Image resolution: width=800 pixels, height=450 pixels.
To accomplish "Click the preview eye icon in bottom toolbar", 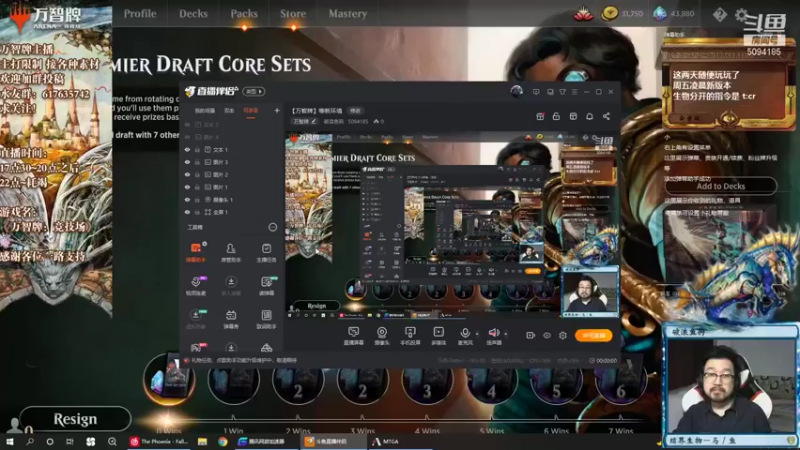I will coord(547,335).
